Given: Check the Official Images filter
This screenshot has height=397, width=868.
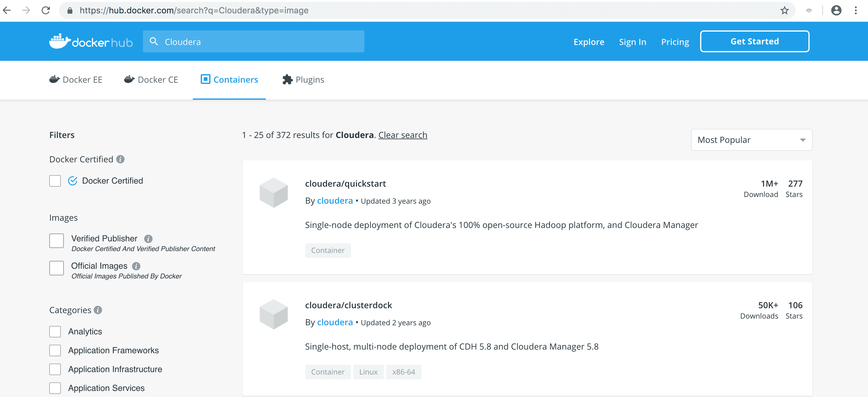Looking at the screenshot, I should pos(56,268).
